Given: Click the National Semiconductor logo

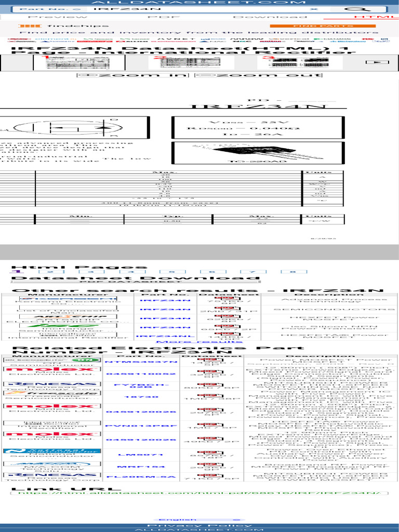Looking at the screenshot, I should click(52, 451).
